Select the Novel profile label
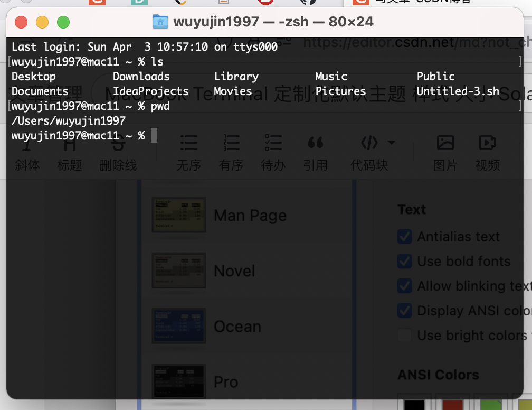Viewport: 532px width, 410px height. click(x=234, y=271)
